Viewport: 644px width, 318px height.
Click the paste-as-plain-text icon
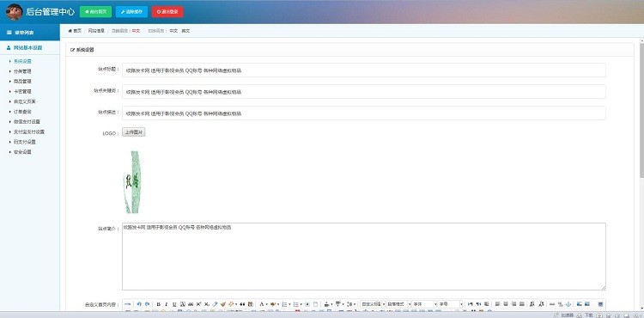pyautogui.click(x=250, y=304)
